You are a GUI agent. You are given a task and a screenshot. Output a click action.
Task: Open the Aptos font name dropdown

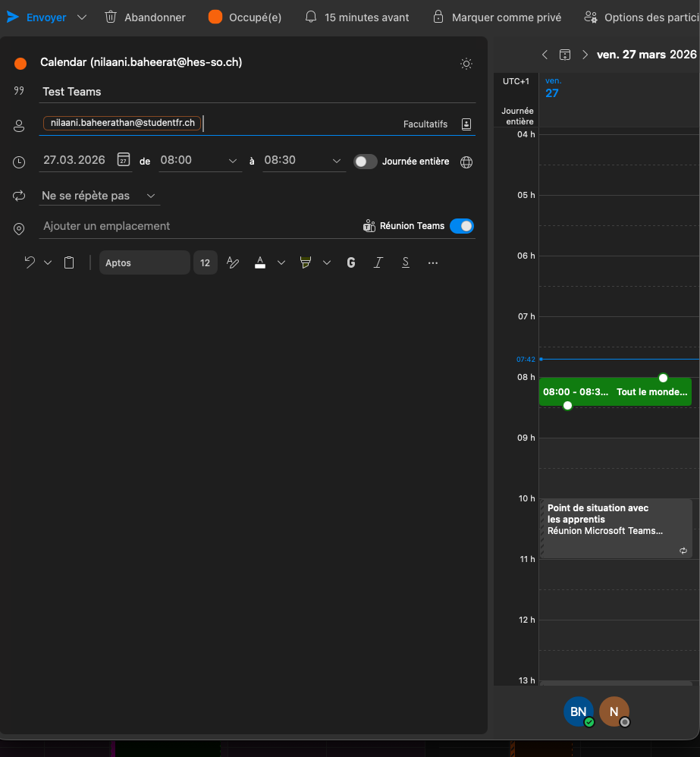144,262
